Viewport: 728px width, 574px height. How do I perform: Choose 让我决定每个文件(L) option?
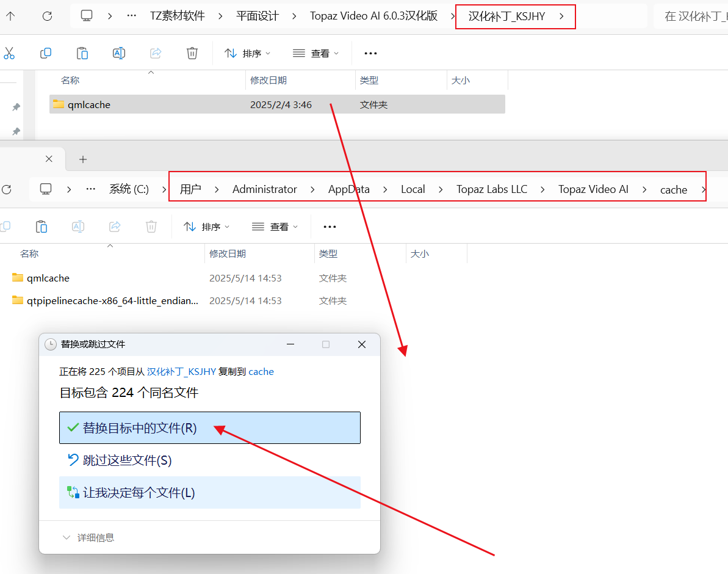point(210,492)
